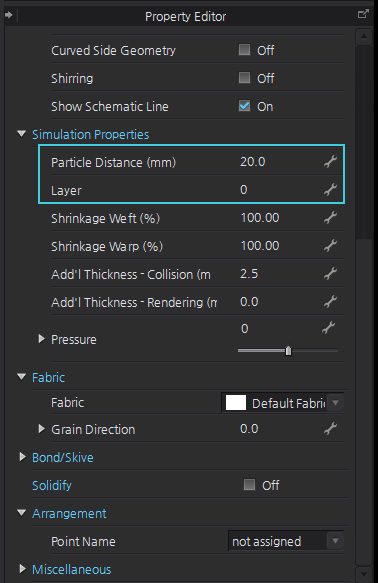This screenshot has width=378, height=583.
Task: Click the Pressure slider handle
Action: [288, 351]
